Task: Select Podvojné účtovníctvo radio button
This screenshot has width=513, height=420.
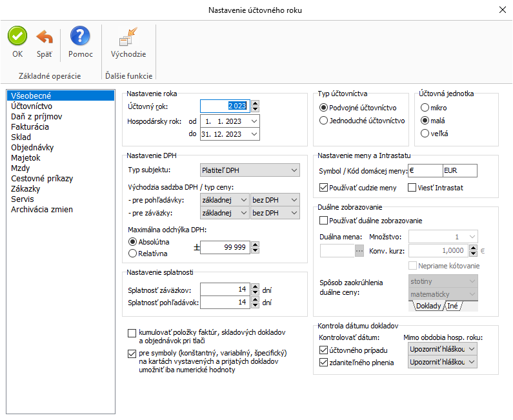Action: [x=323, y=108]
